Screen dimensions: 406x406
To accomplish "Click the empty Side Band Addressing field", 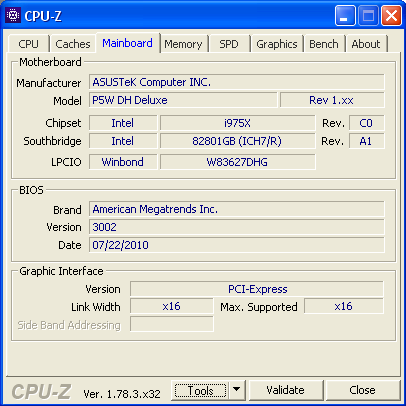I will 171,324.
